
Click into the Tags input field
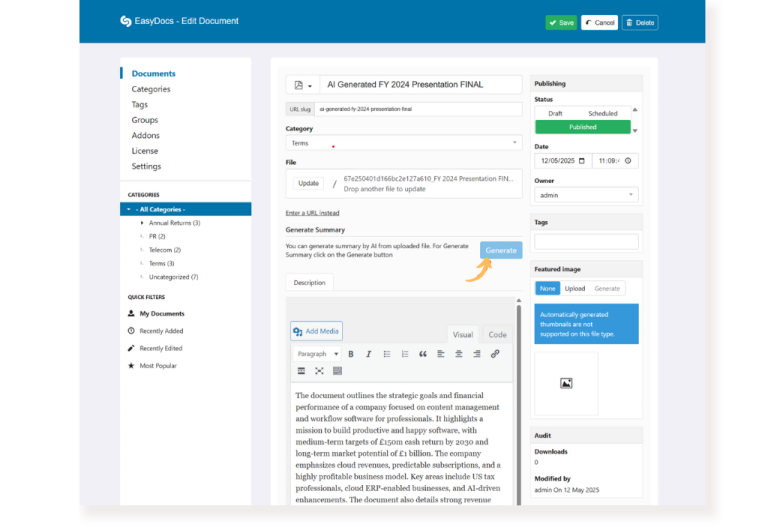(586, 241)
